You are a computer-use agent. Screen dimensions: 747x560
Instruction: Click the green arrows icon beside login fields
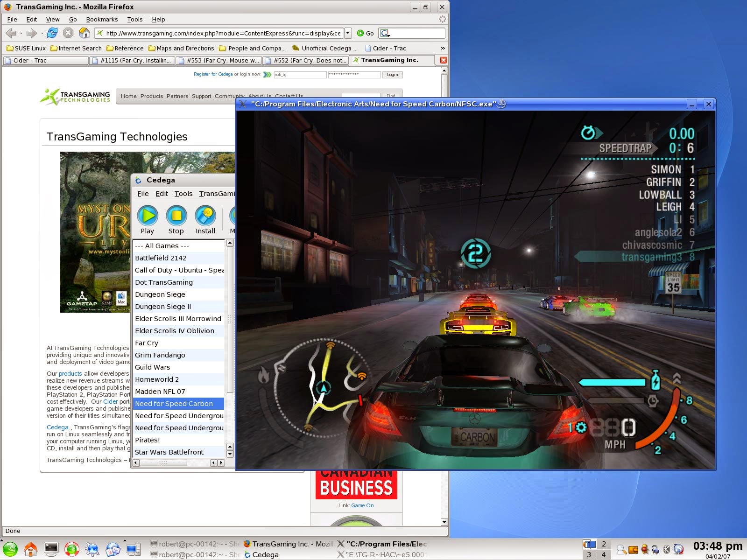(267, 75)
